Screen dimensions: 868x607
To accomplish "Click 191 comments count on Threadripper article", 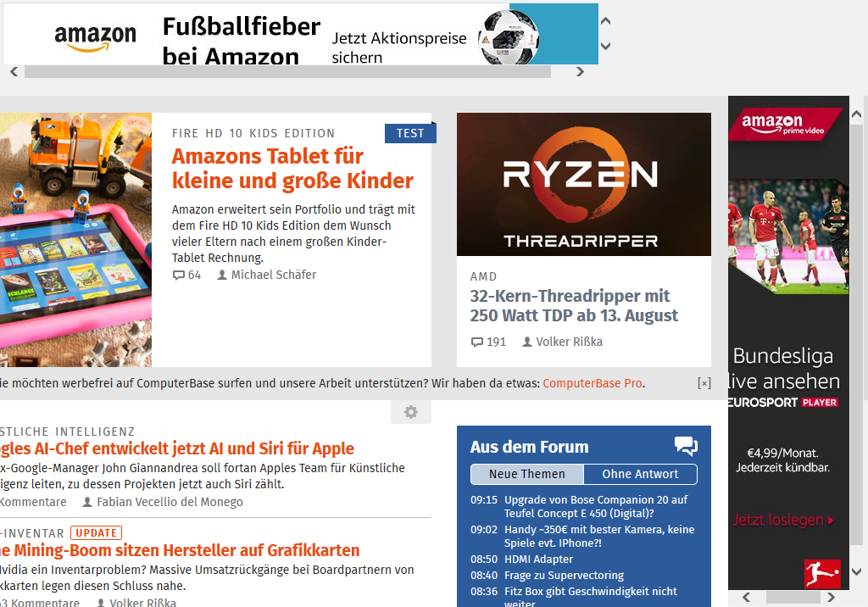I will pyautogui.click(x=496, y=342).
